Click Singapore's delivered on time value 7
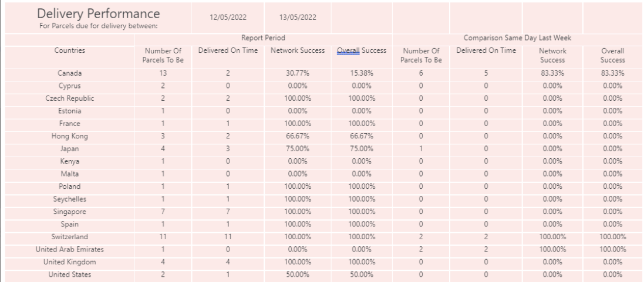This screenshot has height=282, width=644. 228,212
